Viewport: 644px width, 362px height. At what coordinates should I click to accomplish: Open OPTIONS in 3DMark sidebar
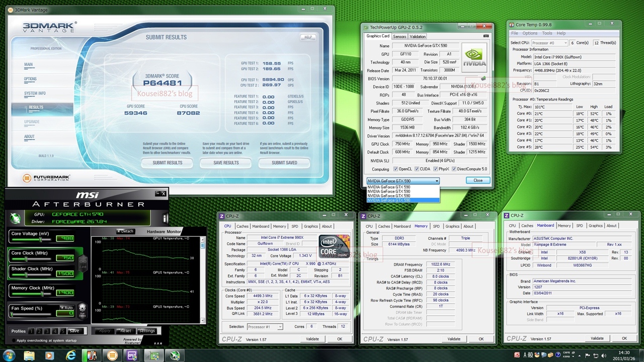coord(30,79)
